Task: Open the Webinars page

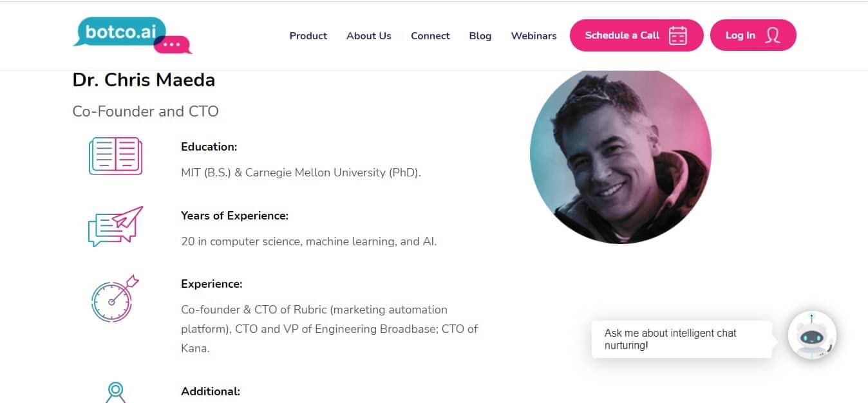Action: pyautogui.click(x=534, y=36)
